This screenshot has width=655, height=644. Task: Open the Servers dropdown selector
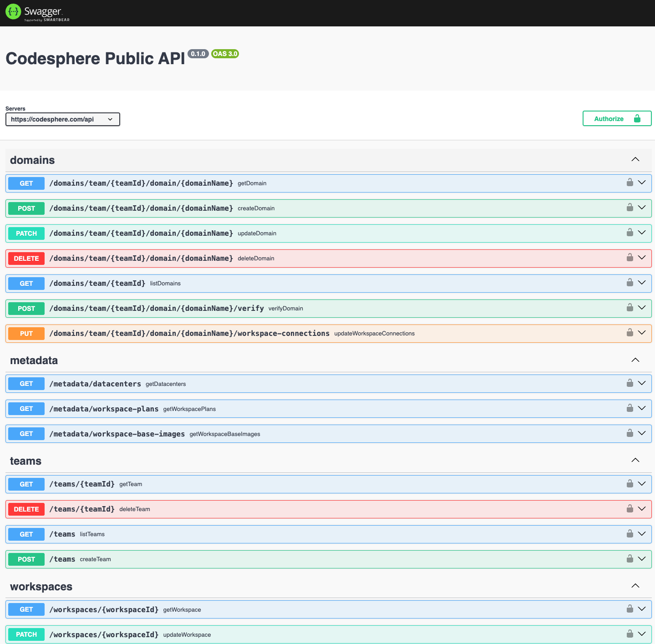[x=62, y=119]
